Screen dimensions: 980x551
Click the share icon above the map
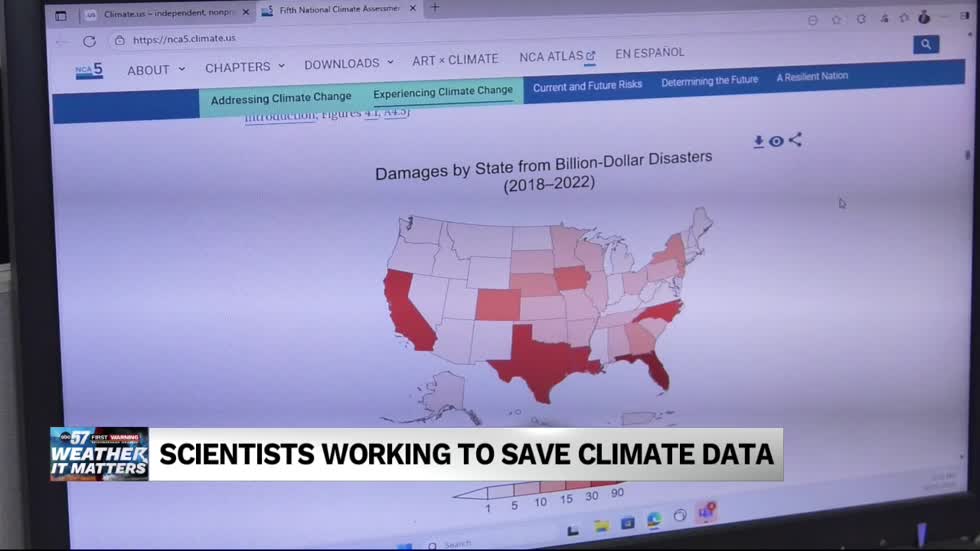point(795,140)
